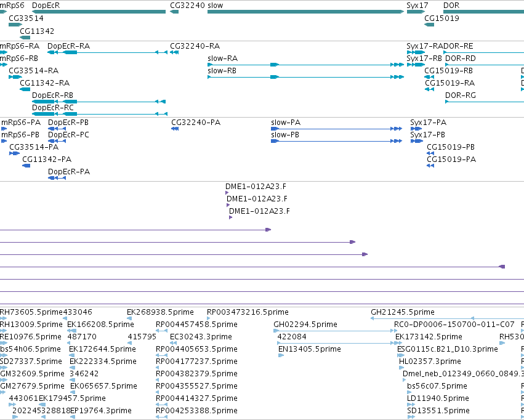Click the slow-RB transcript label
Viewport: 524px width, 420px height.
point(222,70)
